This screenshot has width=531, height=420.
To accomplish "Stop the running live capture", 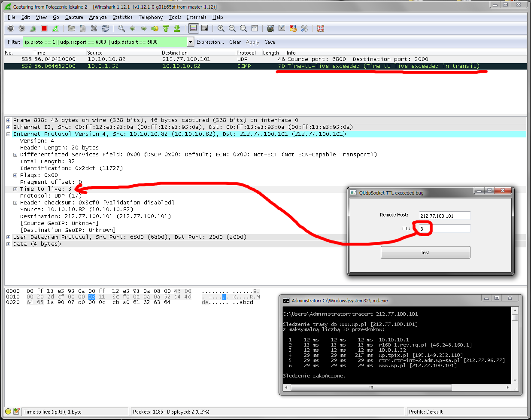I will (44, 28).
